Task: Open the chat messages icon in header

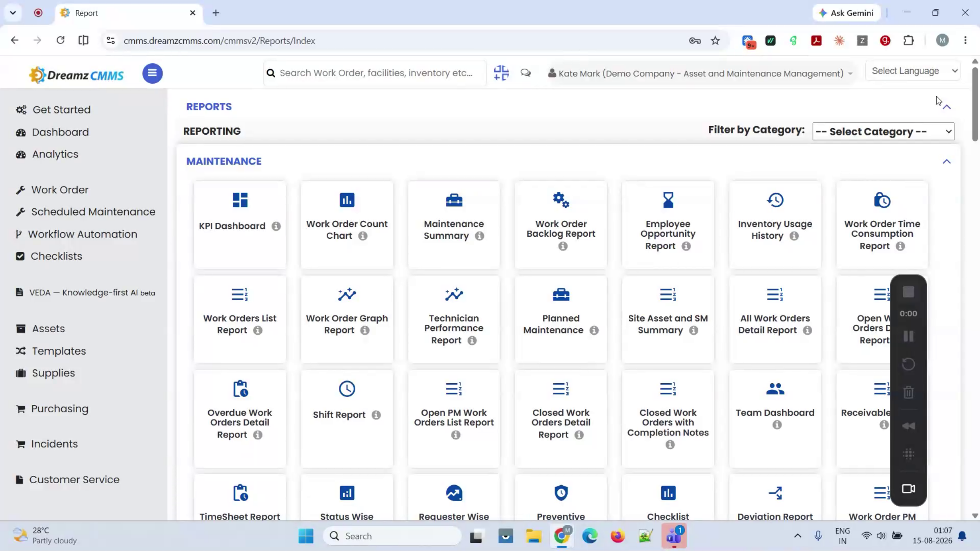Action: click(526, 73)
